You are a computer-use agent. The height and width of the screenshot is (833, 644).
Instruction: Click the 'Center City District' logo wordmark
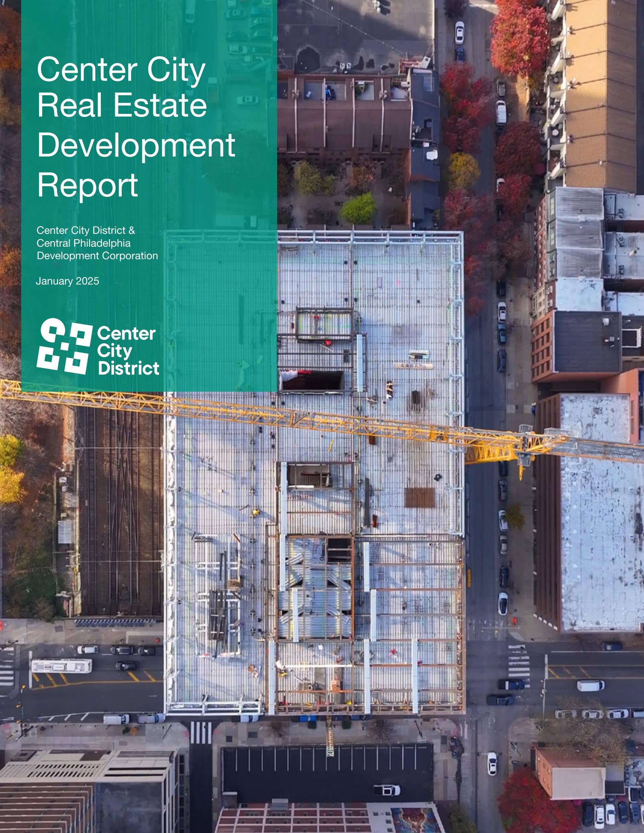point(128,351)
